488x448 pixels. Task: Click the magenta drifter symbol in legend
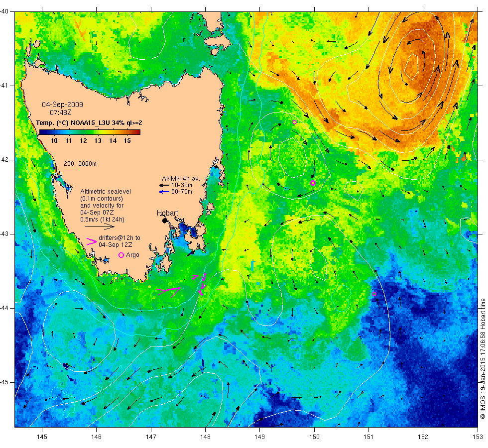click(91, 242)
